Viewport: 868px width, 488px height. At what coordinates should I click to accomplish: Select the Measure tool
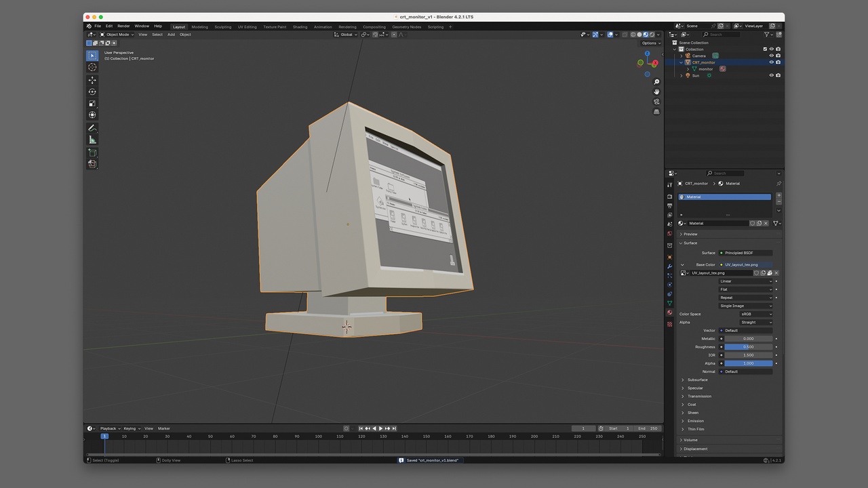[x=92, y=139]
